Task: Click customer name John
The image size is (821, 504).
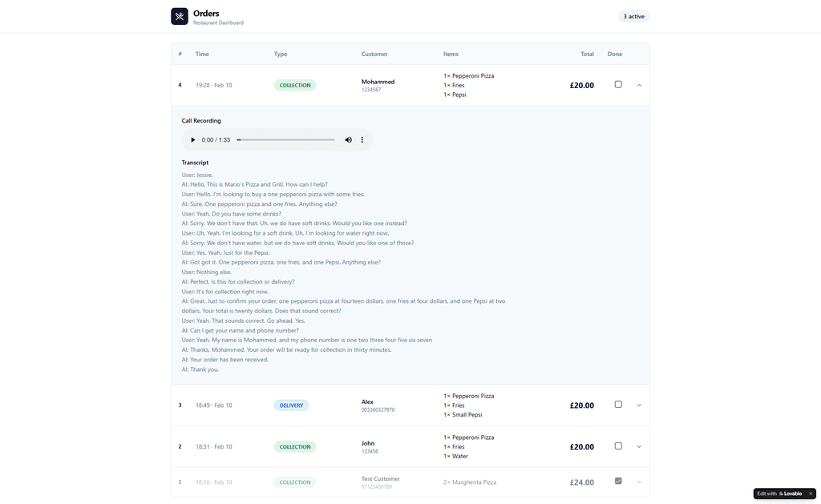Action: pos(367,443)
